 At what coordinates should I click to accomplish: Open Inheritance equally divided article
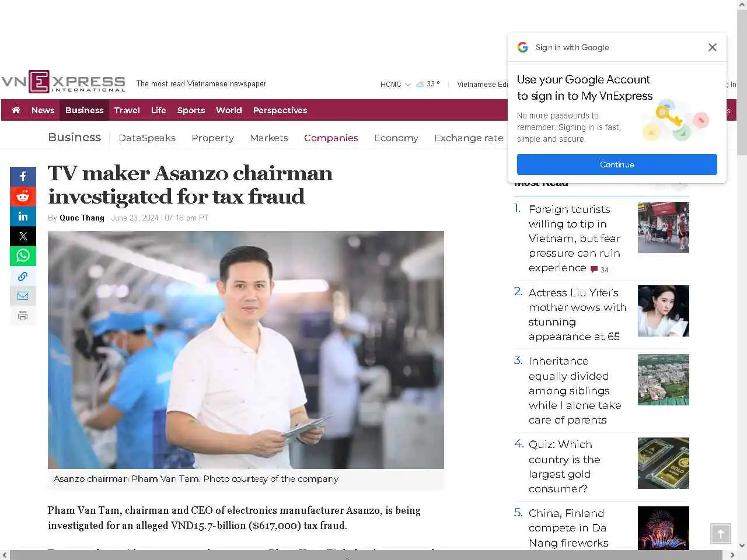point(575,390)
